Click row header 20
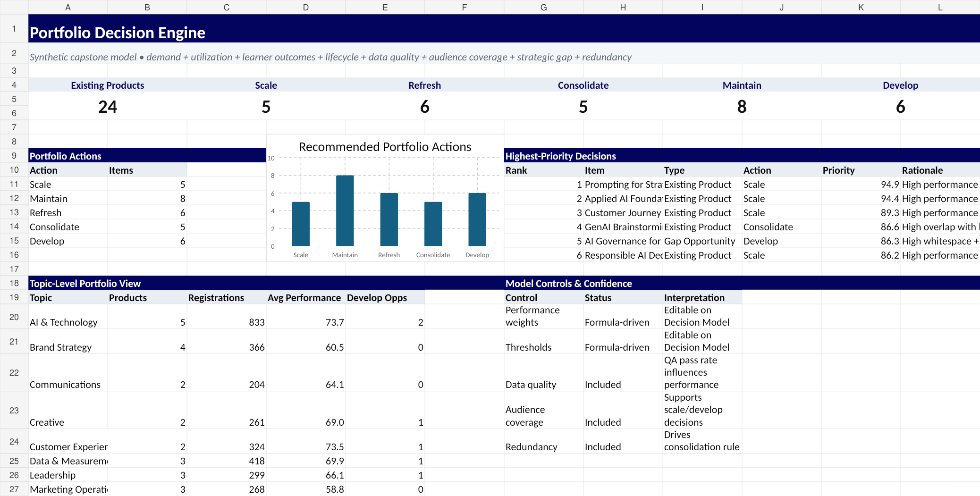The image size is (980, 496). point(14,317)
